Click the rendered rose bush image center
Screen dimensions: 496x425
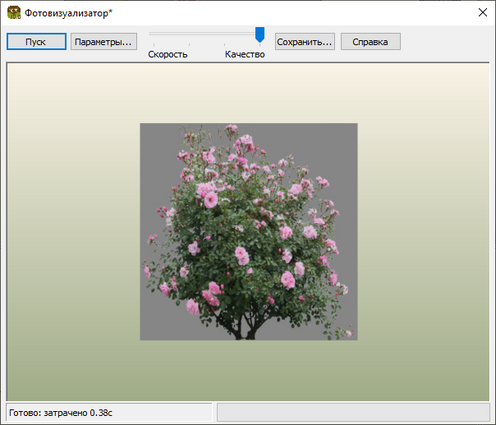pyautogui.click(x=249, y=232)
